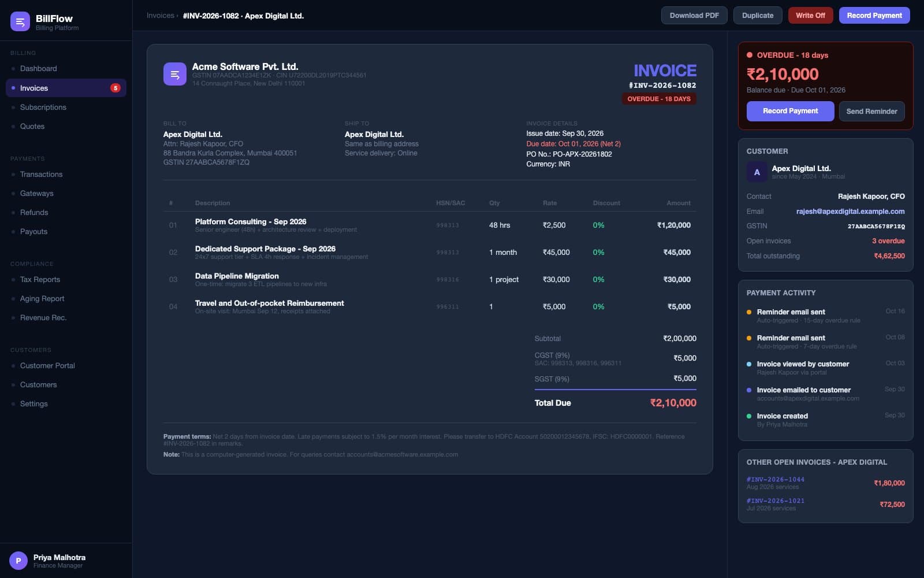The width and height of the screenshot is (924, 578).
Task: Open the Customer Portal
Action: pyautogui.click(x=66, y=365)
